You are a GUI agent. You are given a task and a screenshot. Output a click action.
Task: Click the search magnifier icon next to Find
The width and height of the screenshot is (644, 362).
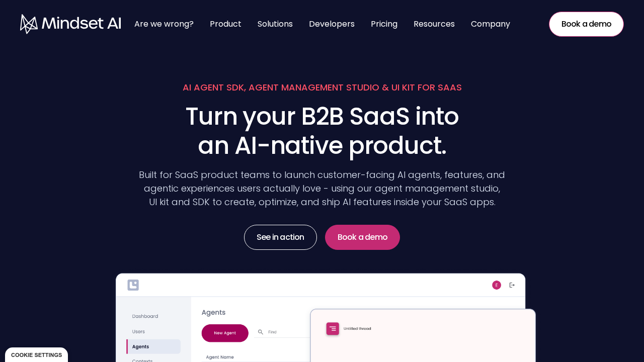(261, 332)
